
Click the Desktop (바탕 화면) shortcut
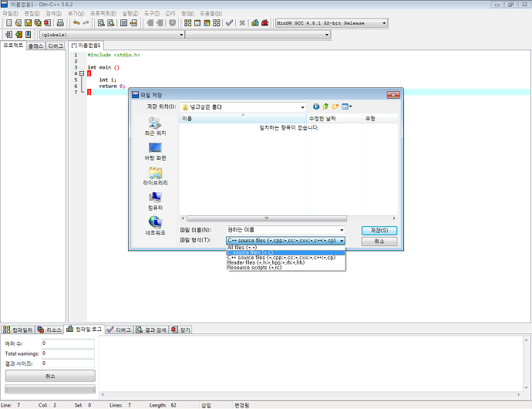pos(155,151)
